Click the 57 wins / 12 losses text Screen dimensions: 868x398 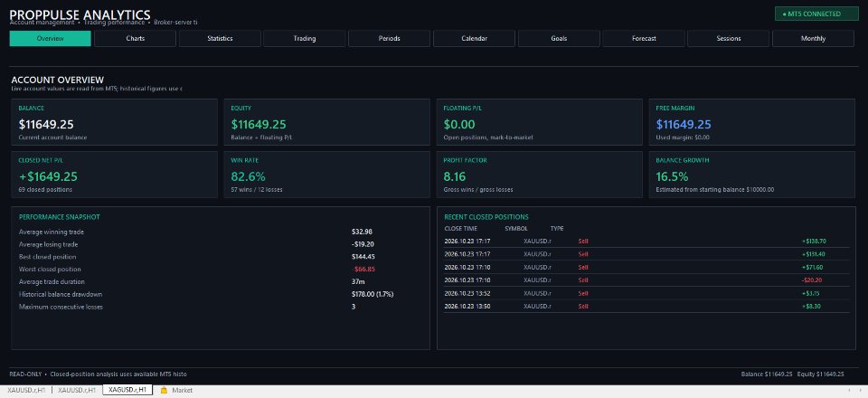[x=256, y=189]
